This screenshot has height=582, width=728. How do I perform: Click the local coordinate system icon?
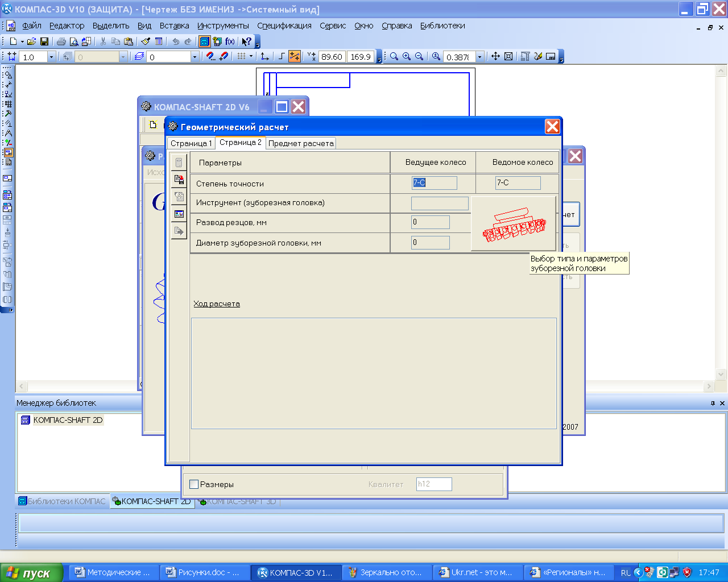click(264, 56)
